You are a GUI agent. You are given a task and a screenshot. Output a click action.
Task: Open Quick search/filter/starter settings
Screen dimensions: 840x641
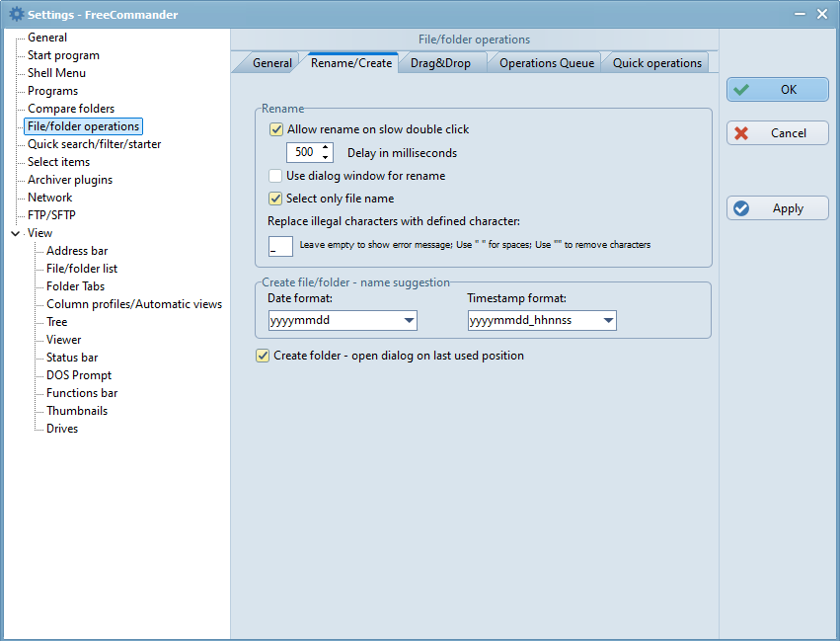click(x=95, y=144)
